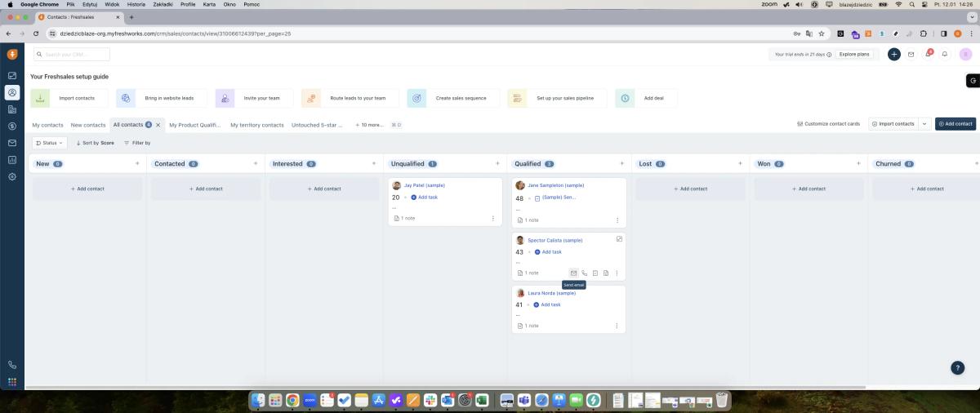Expand the arrow next to Import contacts
The width and height of the screenshot is (980, 413).
[924, 124]
